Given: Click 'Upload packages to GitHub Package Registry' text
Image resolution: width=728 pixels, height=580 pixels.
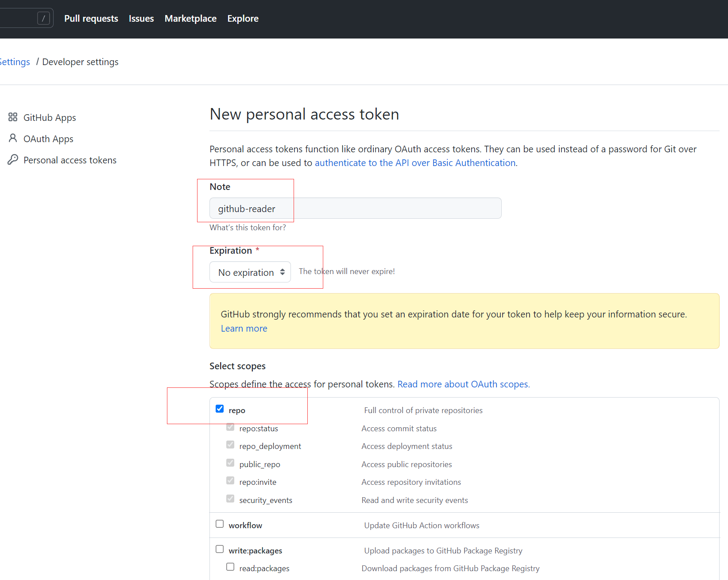Looking at the screenshot, I should pos(443,551).
